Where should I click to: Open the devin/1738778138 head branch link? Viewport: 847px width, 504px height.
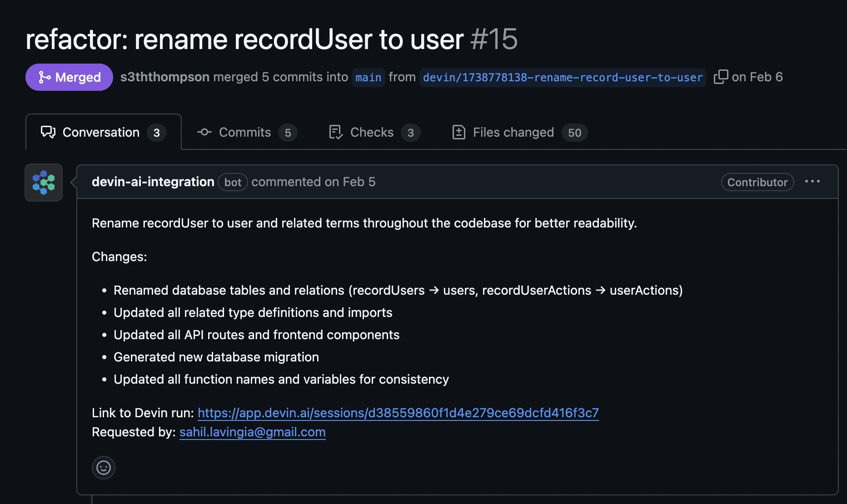tap(563, 77)
